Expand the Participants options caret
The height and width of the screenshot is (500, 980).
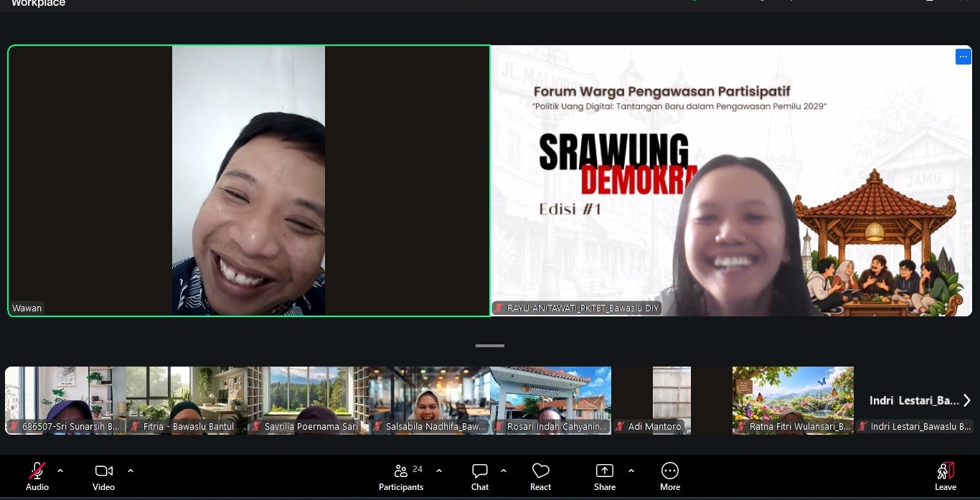point(439,471)
